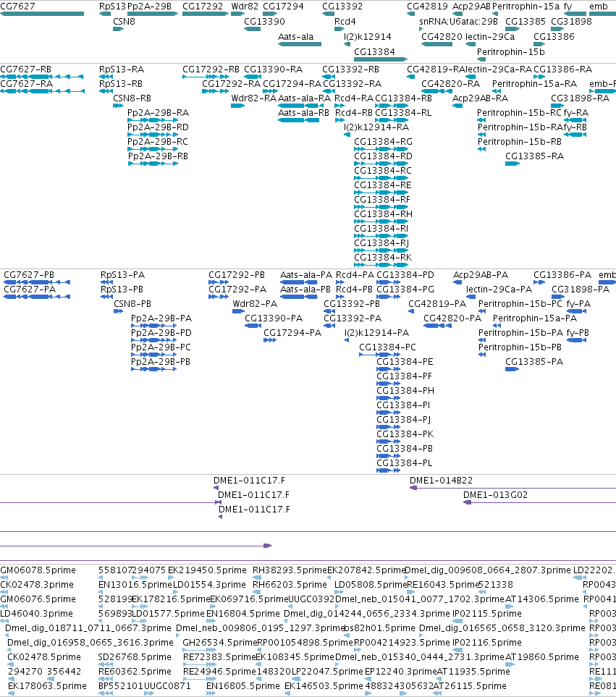Select the lectin-29Ca gene label
The image size is (616, 697).
point(490,37)
